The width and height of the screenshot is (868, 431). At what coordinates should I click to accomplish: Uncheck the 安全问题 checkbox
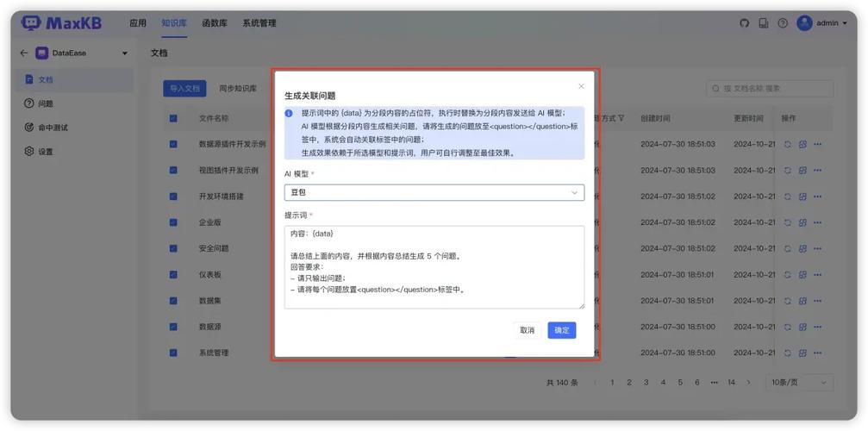[x=173, y=248]
